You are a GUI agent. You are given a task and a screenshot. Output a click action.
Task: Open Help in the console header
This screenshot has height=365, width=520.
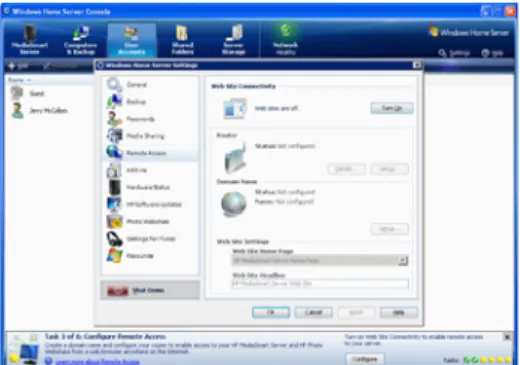[492, 53]
